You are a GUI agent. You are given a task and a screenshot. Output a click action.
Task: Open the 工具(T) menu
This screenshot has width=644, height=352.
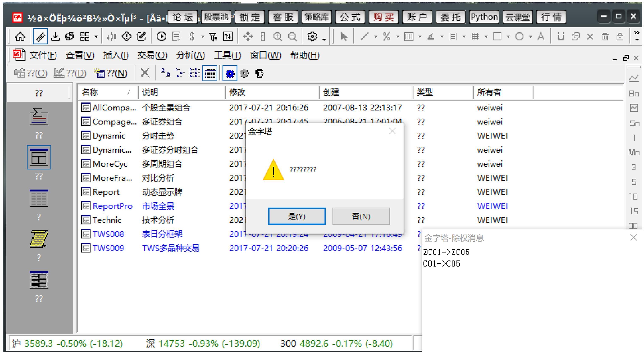coord(227,55)
